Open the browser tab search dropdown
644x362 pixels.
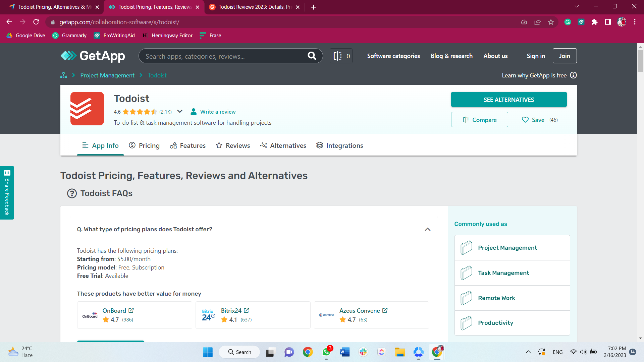(x=577, y=6)
